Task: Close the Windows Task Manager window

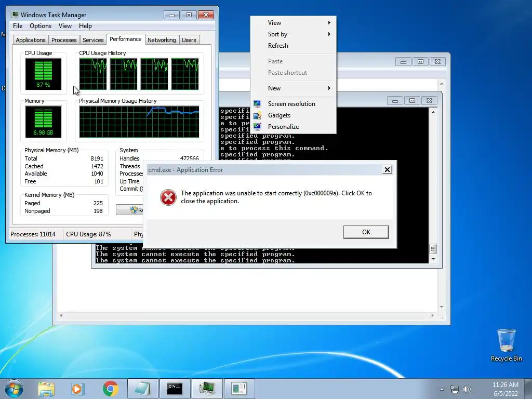Action: pos(206,15)
